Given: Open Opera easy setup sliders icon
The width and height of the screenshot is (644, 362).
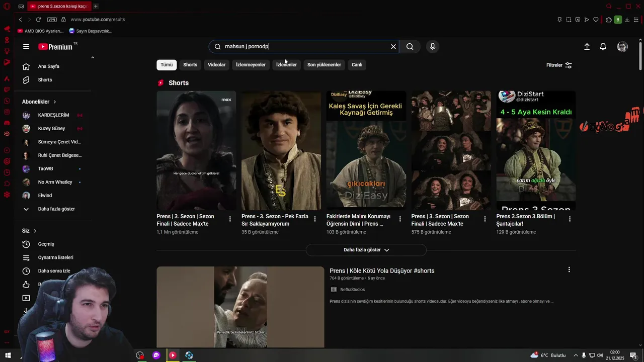Looking at the screenshot, I should pyautogui.click(x=636, y=20).
